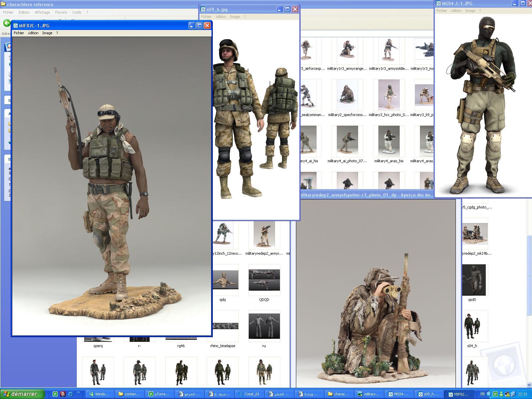532x399 pixels.
Task: Switch to Creat_01 taskbar button
Action: point(249,394)
